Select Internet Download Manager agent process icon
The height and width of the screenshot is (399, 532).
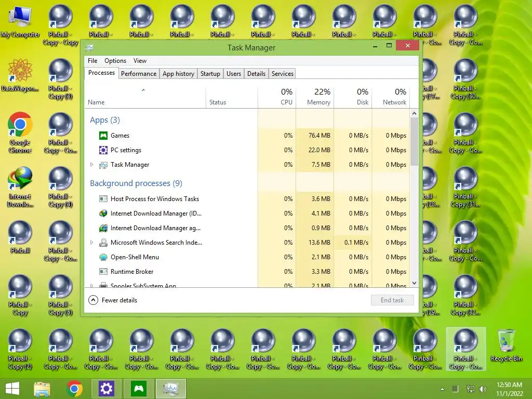(103, 228)
